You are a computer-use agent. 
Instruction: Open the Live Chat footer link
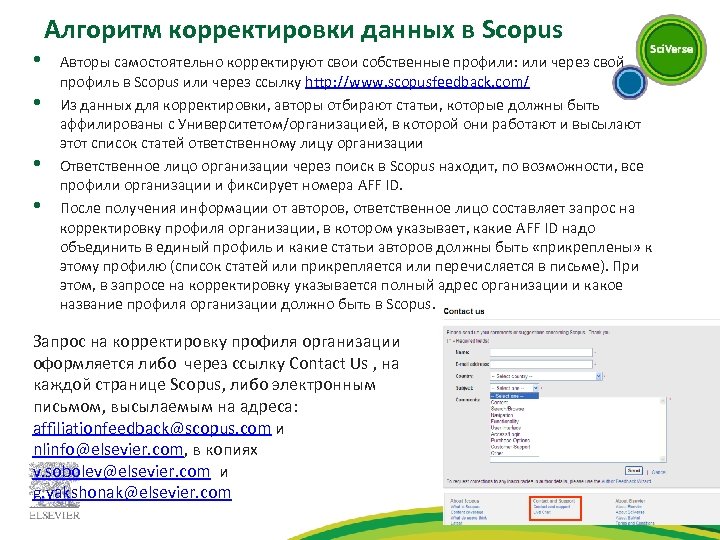click(542, 512)
